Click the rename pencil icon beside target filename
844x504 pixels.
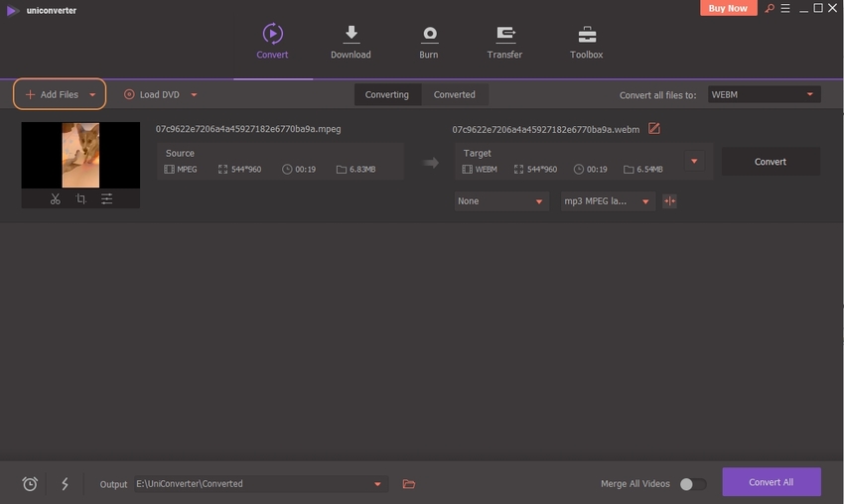coord(653,129)
